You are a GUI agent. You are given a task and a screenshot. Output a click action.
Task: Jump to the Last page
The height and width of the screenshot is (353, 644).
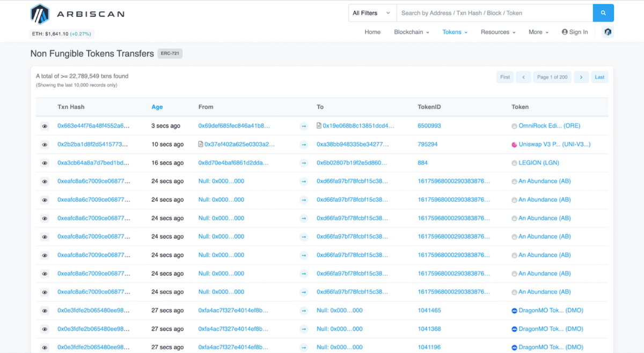(599, 77)
